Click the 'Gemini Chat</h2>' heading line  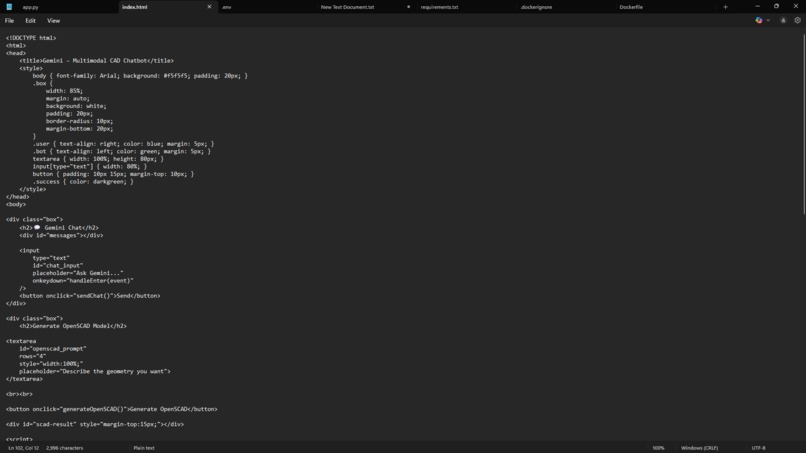[59, 227]
